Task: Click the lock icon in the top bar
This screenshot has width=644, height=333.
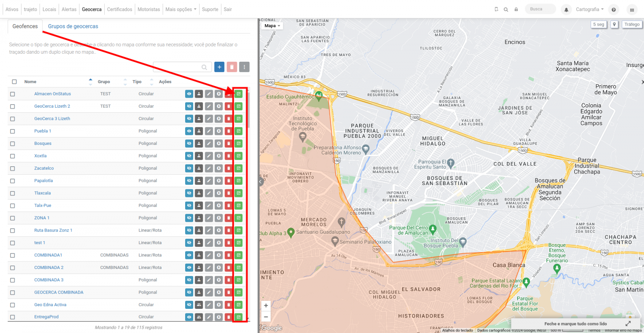Action: pyautogui.click(x=516, y=10)
